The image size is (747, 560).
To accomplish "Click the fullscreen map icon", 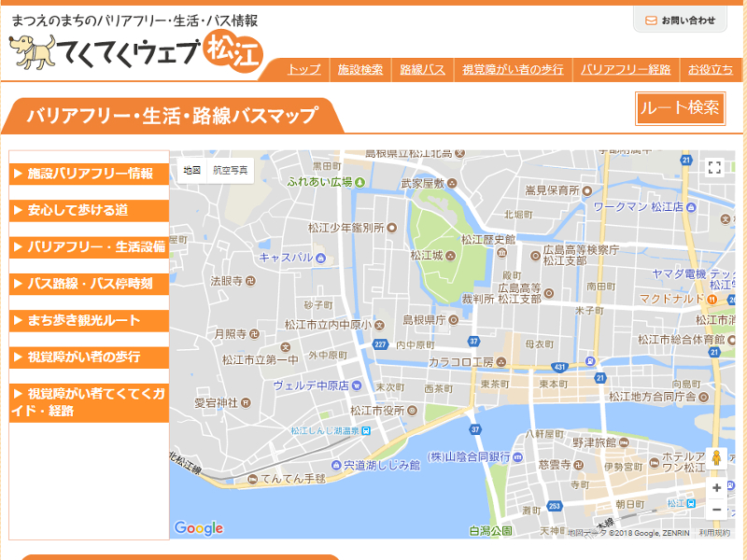I will (714, 168).
